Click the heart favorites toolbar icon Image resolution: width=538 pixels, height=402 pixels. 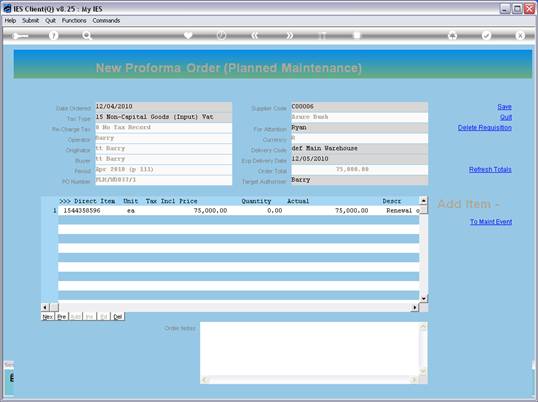(x=188, y=35)
